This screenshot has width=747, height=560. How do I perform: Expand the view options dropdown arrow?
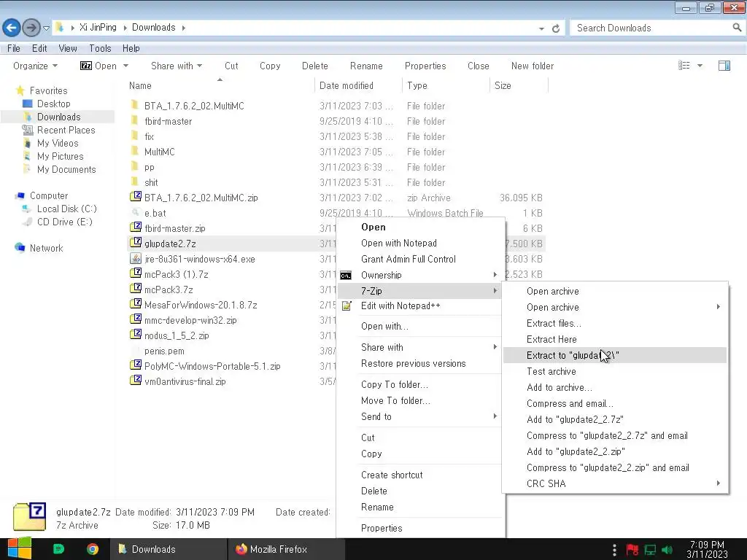[x=700, y=66]
